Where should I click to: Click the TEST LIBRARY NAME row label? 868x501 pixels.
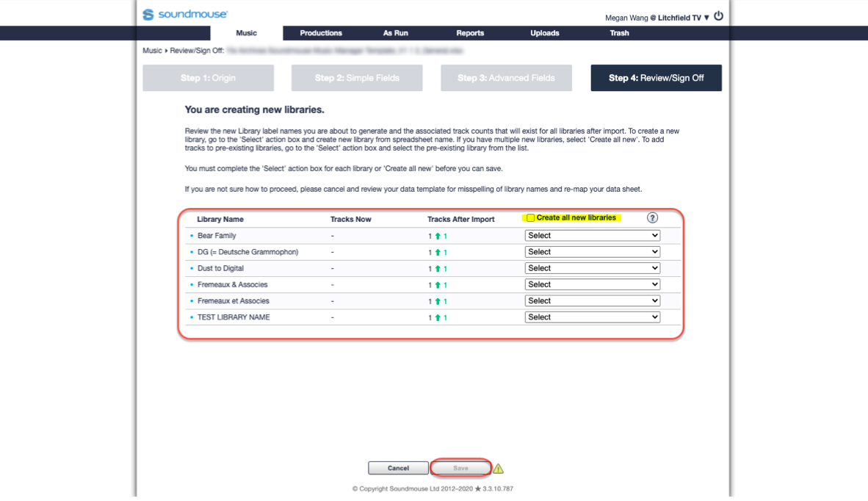click(234, 317)
